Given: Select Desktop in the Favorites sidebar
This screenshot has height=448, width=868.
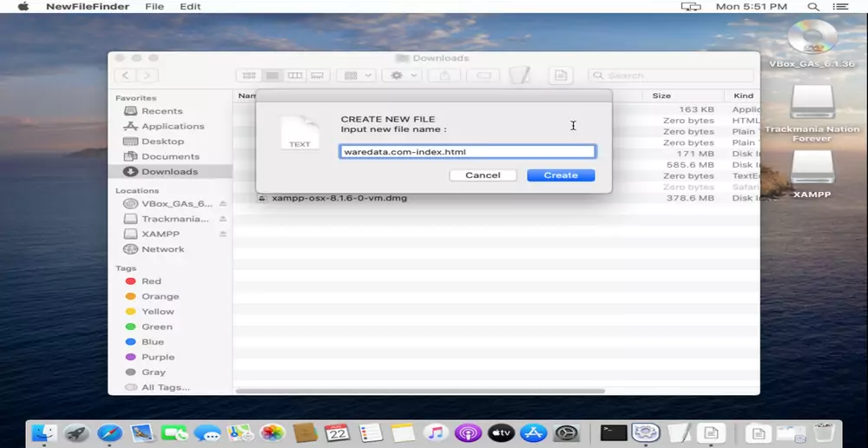Looking at the screenshot, I should [x=162, y=142].
